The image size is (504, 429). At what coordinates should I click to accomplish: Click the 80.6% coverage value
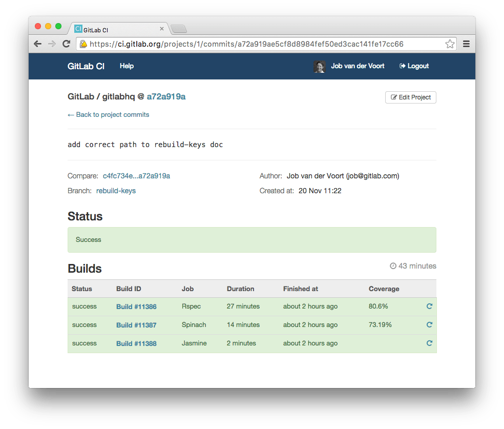tap(379, 306)
